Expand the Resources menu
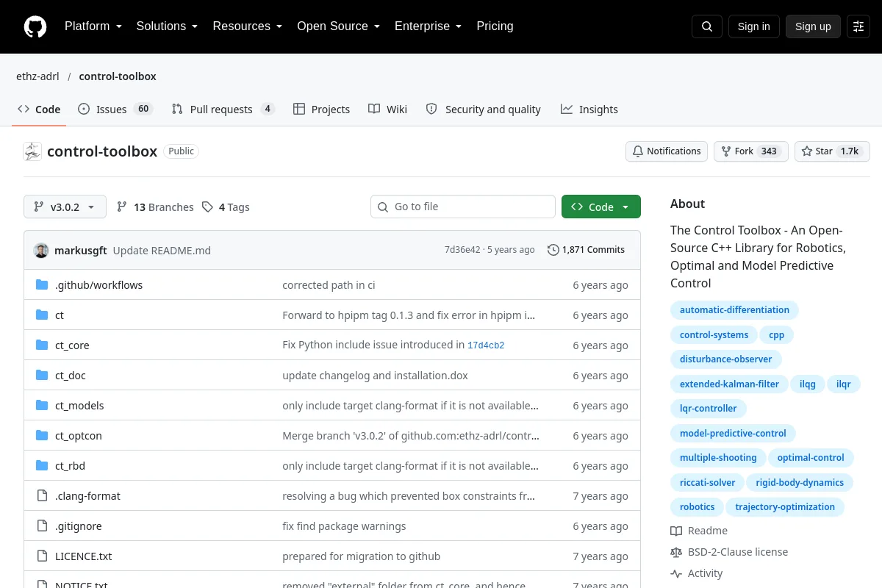 [248, 26]
